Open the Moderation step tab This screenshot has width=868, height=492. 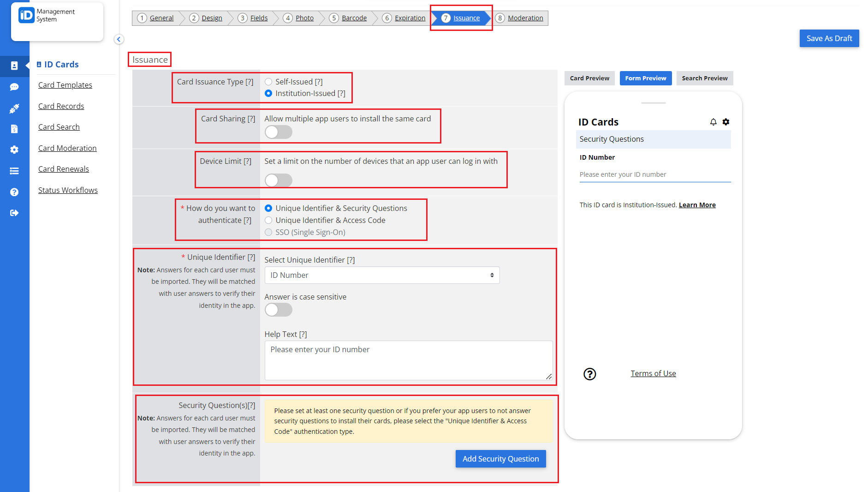pyautogui.click(x=525, y=18)
